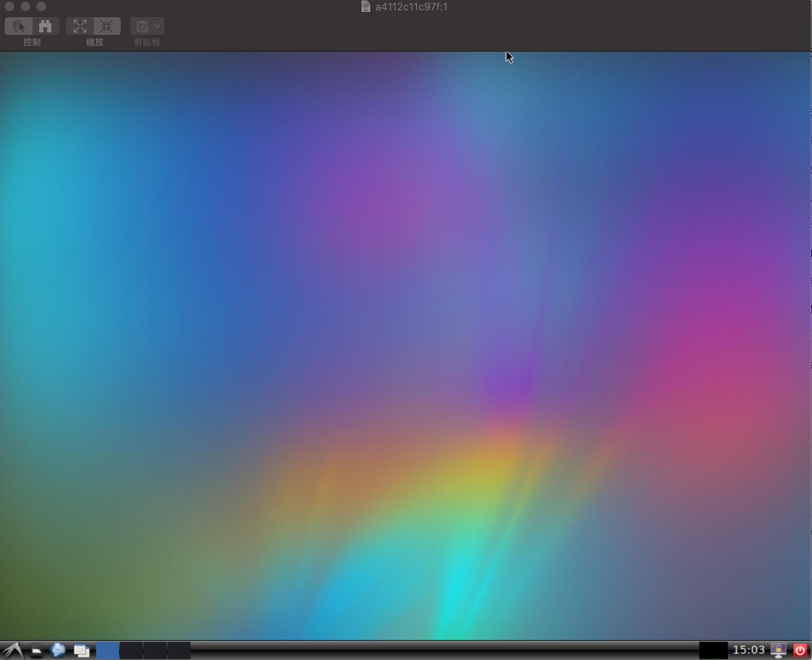The width and height of the screenshot is (812, 660).
Task: Click the show desktop windows icon
Action: click(82, 650)
